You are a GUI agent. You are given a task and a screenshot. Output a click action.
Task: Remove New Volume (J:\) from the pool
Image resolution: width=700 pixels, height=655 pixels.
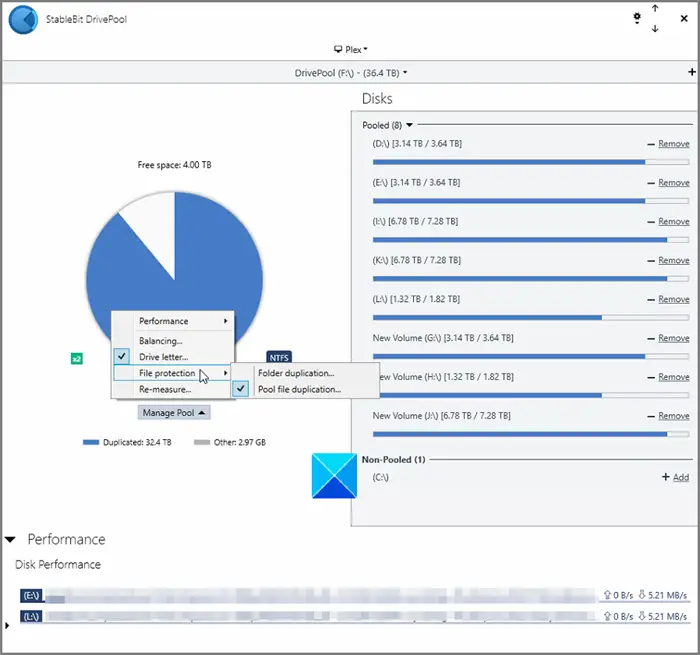(x=674, y=416)
